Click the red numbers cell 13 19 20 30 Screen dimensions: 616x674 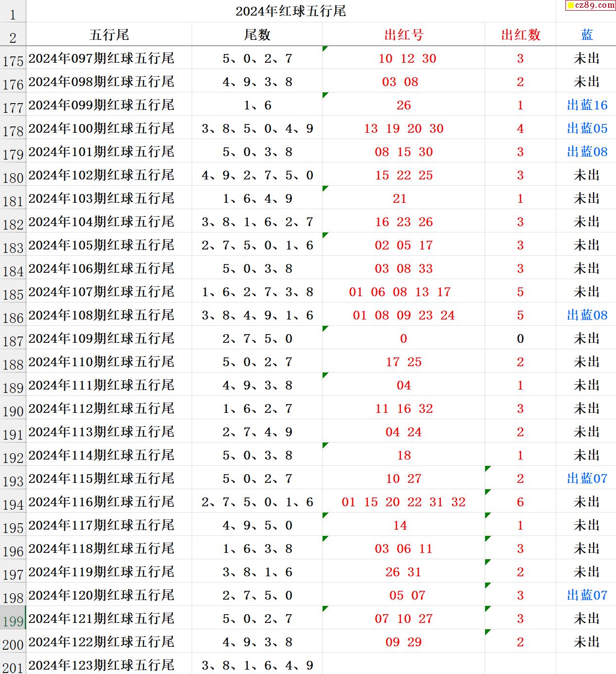(403, 128)
